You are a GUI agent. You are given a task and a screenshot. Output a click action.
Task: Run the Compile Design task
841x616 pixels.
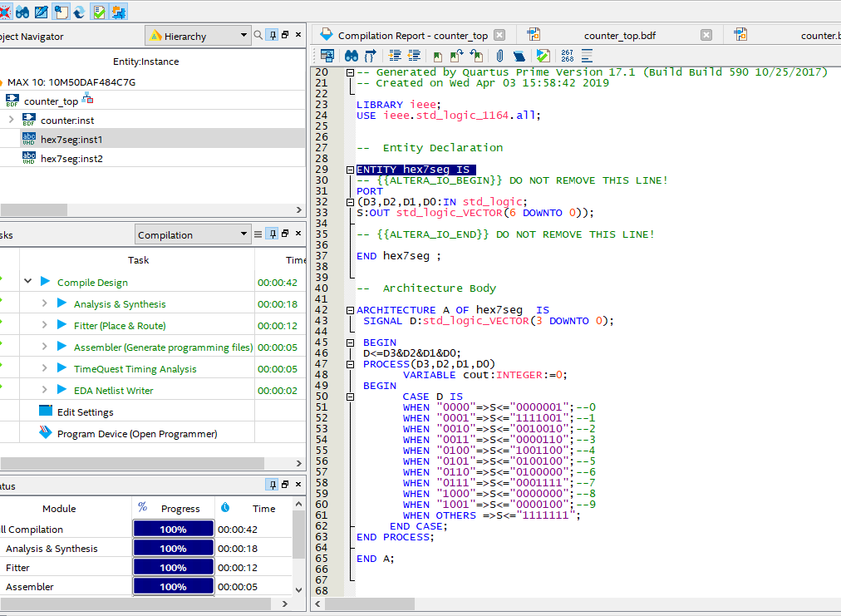[x=45, y=281]
